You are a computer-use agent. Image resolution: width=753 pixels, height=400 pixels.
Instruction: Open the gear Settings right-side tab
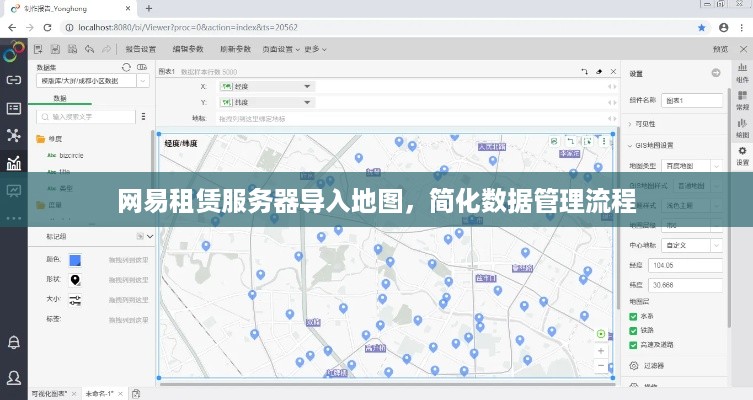(742, 156)
